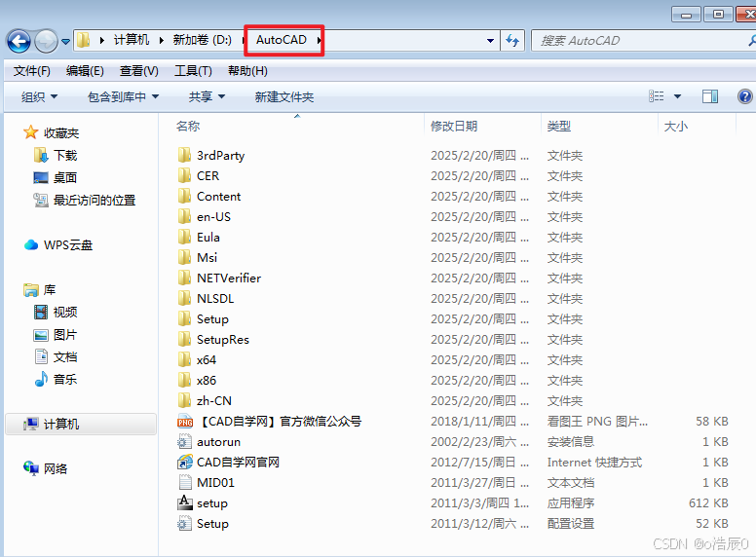Select 新加卷 (D:) in the address path
This screenshot has height=557, width=756.
point(203,40)
